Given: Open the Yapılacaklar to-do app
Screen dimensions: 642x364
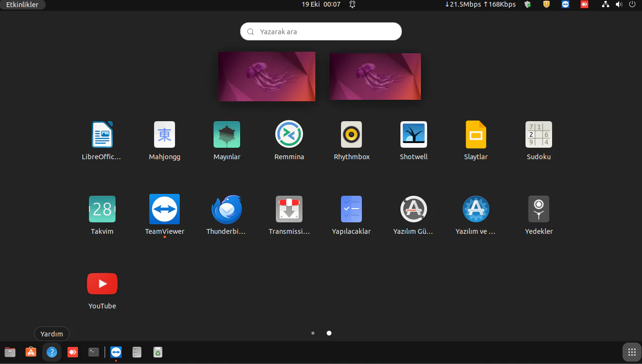Looking at the screenshot, I should point(351,209).
